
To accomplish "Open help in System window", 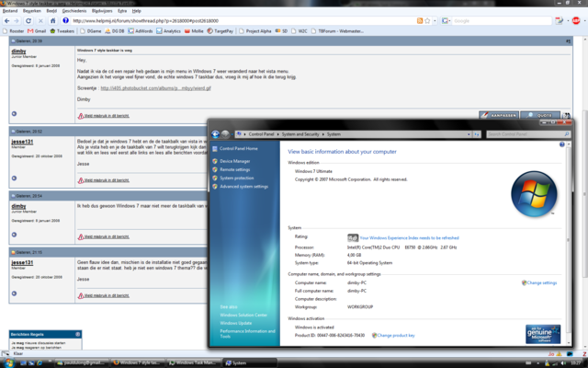I will click(x=561, y=144).
